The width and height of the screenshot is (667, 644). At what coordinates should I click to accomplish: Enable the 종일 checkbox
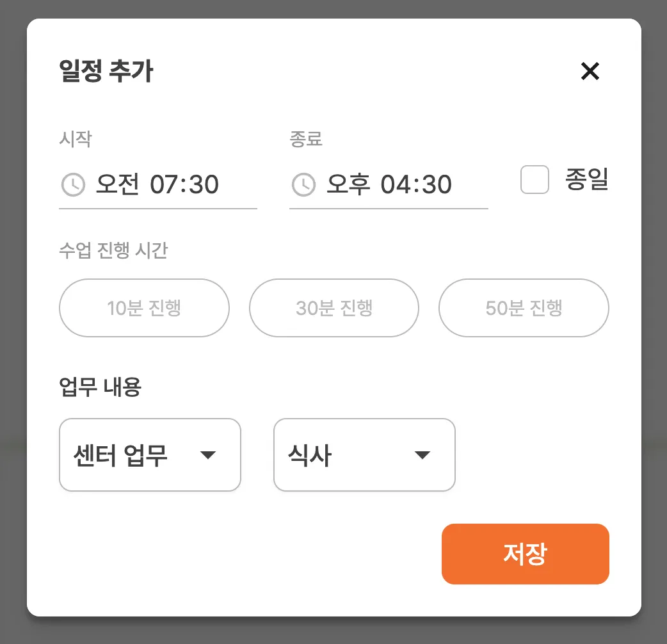tap(534, 180)
